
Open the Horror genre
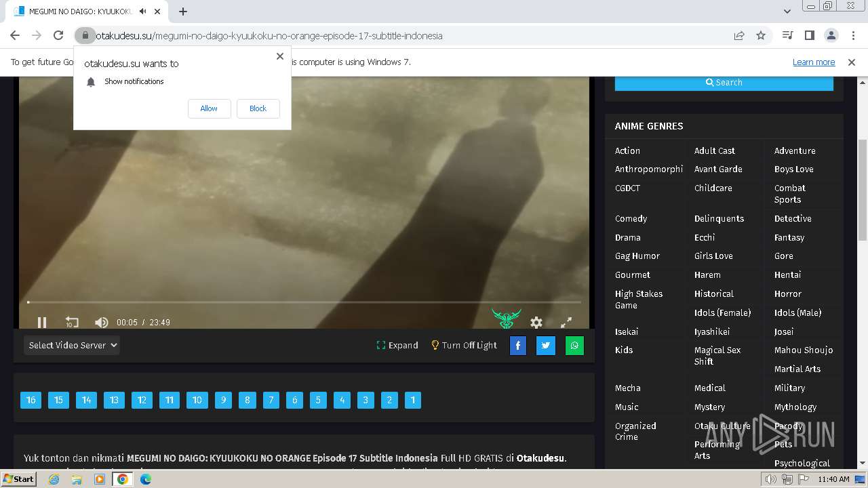pos(787,293)
